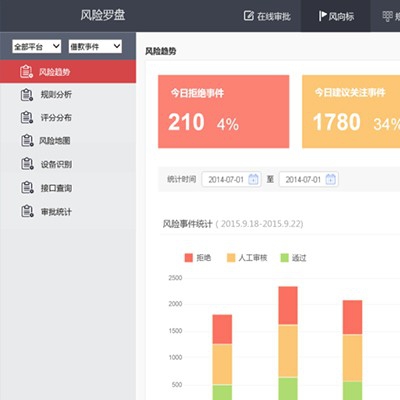Click the grid icon at header right edge
Viewport: 400px width, 400px height.
click(x=387, y=16)
